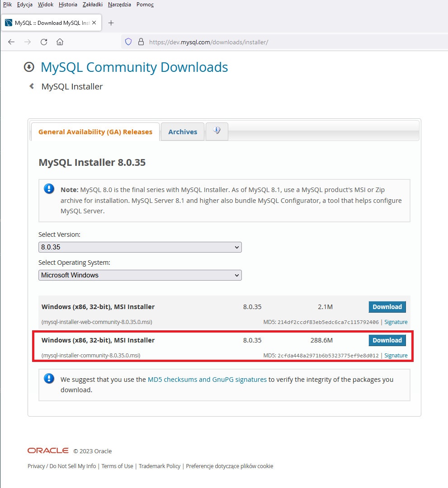Image resolution: width=448 pixels, height=488 pixels.
Task: Open Signature link for 288.6M installer
Action: pos(396,356)
